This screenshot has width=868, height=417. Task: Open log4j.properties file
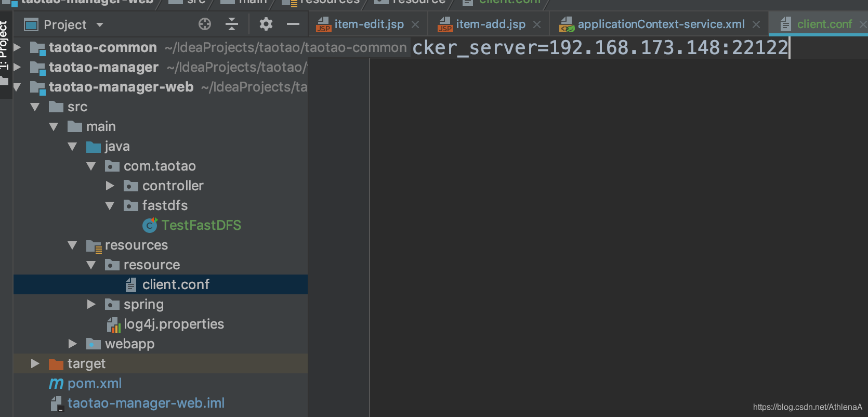coord(174,324)
